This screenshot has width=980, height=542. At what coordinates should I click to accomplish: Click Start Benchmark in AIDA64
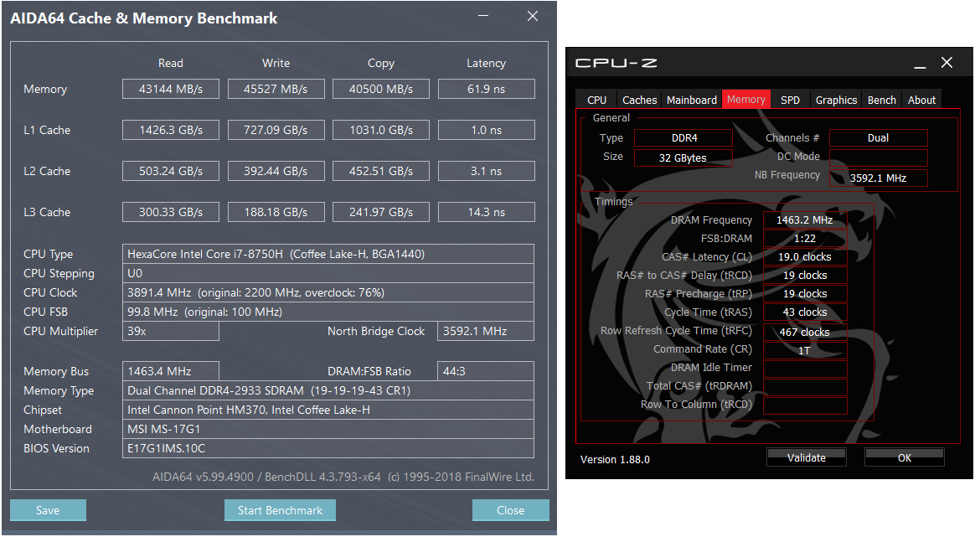point(280,510)
